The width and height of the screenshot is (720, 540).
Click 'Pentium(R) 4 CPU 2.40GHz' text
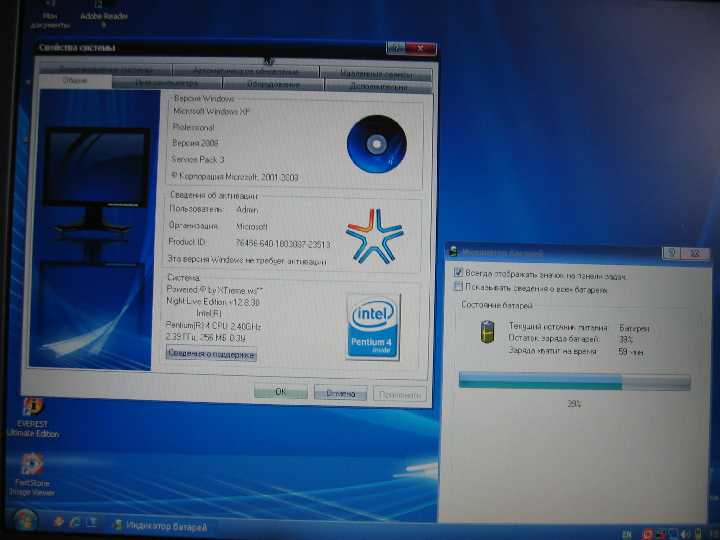click(214, 326)
